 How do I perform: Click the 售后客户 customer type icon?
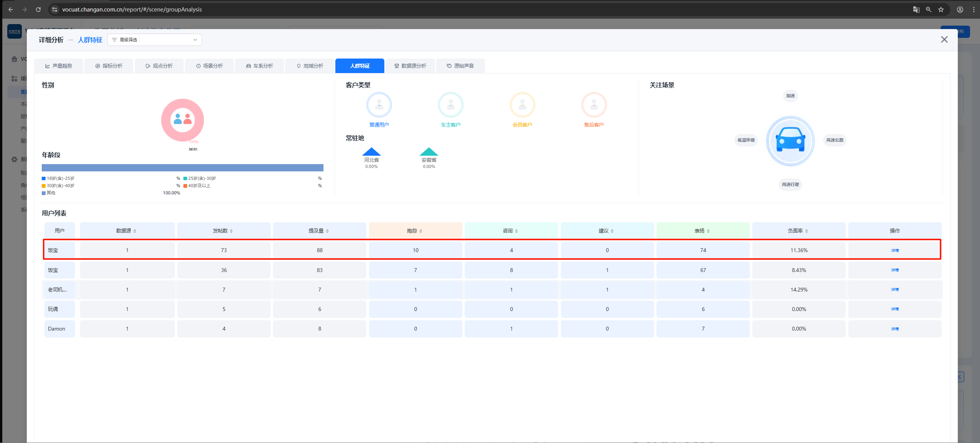pyautogui.click(x=594, y=105)
